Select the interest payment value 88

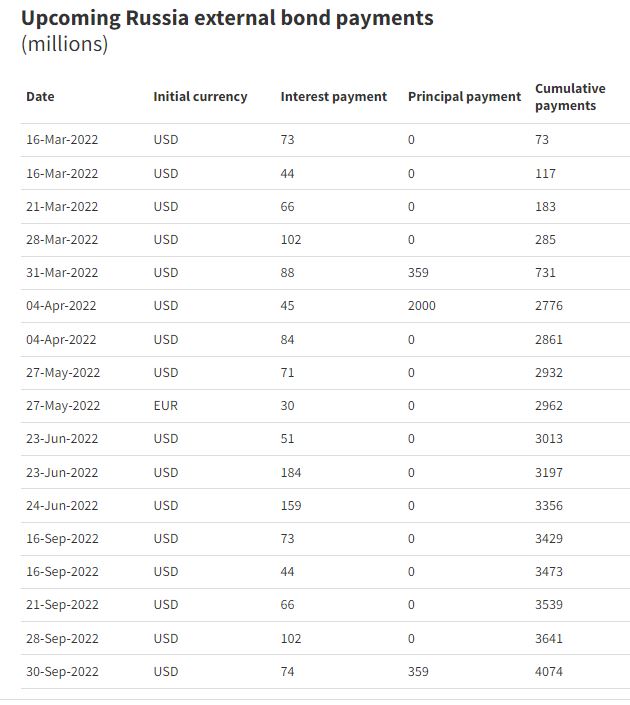point(288,273)
